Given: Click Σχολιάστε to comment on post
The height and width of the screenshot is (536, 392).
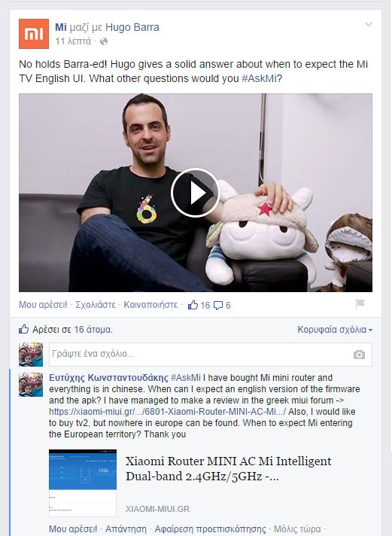Looking at the screenshot, I should point(96,305).
